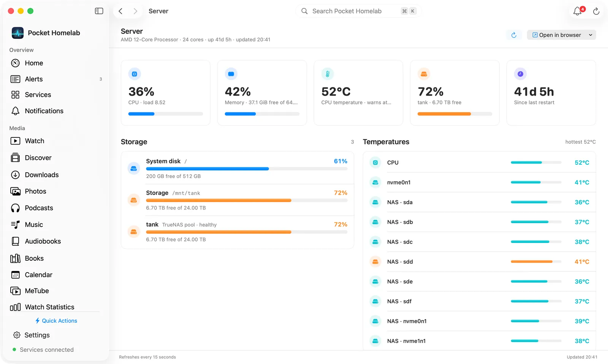
Task: Select the tank TrueNAS pool row
Action: 237,232
